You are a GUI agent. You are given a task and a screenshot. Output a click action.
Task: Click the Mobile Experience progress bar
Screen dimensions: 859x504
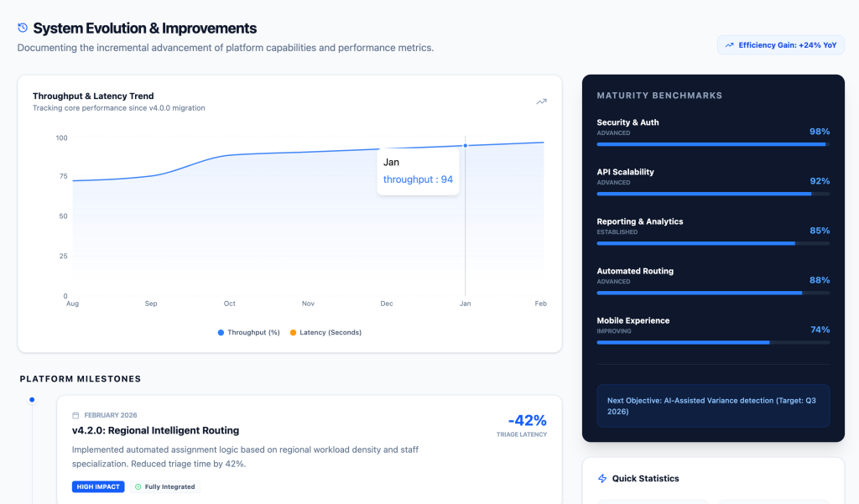(x=713, y=342)
